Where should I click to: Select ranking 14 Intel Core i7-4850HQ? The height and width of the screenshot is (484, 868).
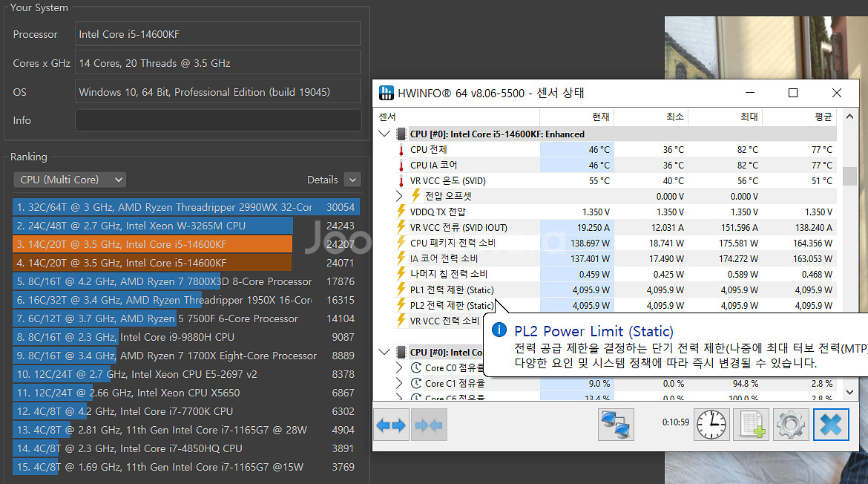[186, 448]
